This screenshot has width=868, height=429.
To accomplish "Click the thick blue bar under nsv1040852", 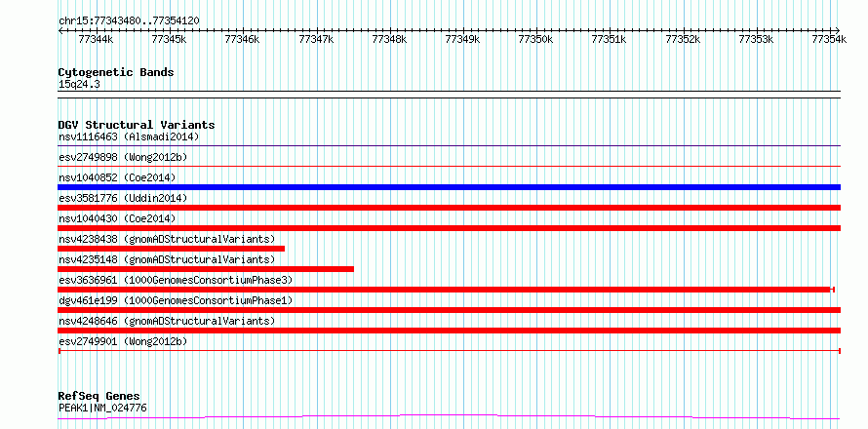I will click(x=449, y=187).
